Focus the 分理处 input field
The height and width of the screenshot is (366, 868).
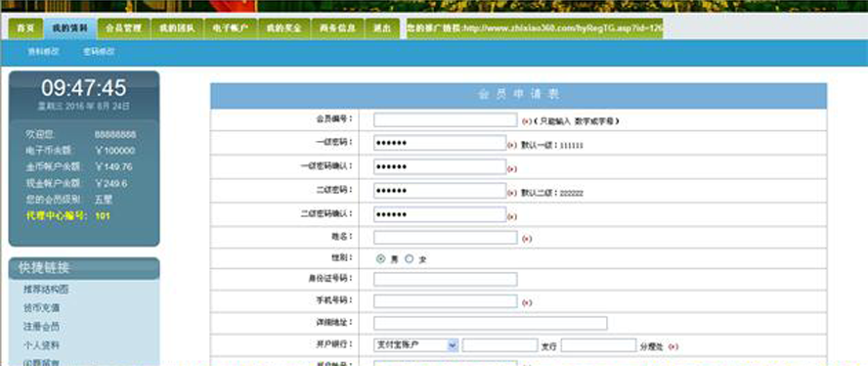[x=598, y=344]
